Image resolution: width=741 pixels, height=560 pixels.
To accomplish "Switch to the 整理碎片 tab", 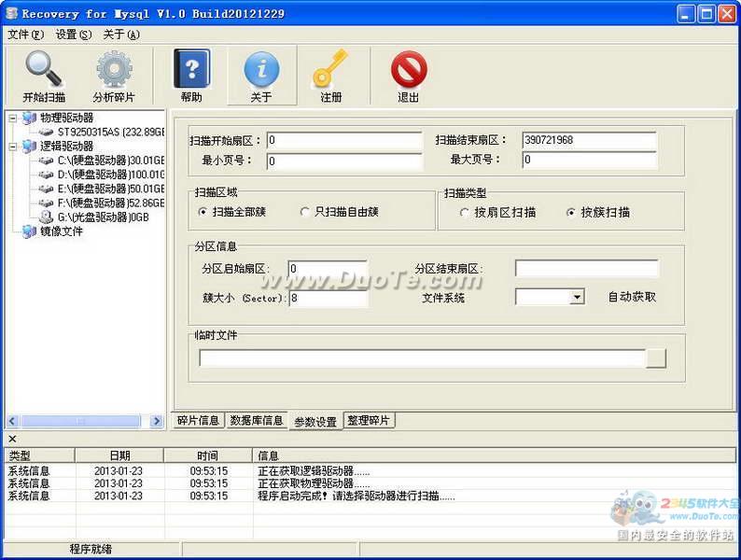I will click(x=369, y=420).
